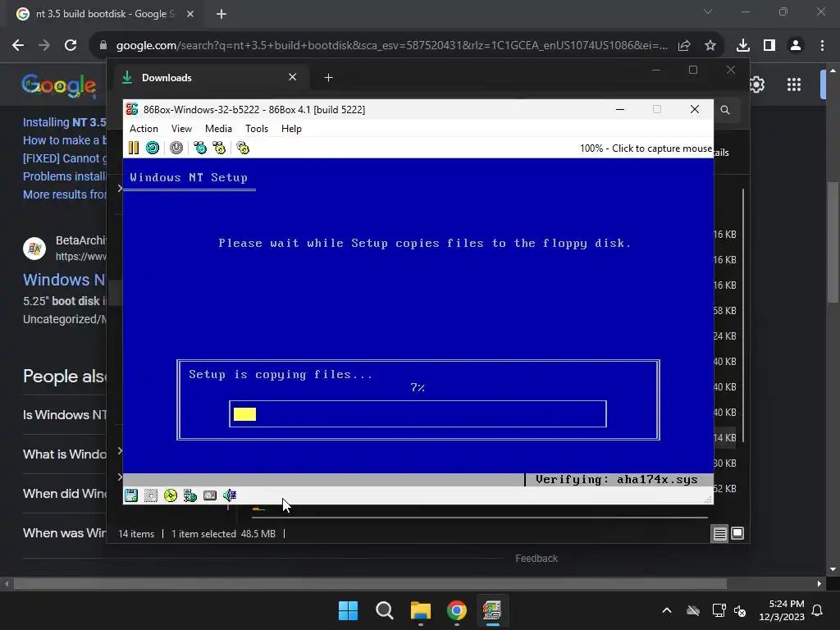Click '1 item selected 48.5 MB' status text
The width and height of the screenshot is (840, 630).
tap(223, 533)
